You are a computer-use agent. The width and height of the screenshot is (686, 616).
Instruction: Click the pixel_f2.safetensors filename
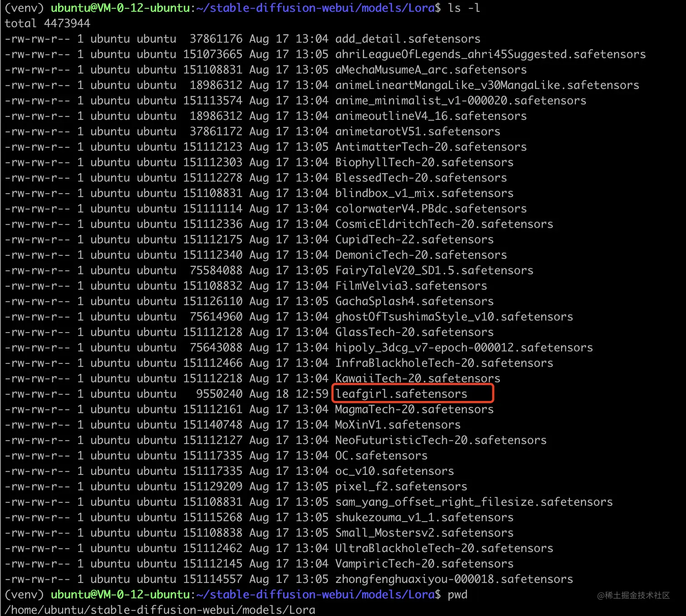pos(401,486)
